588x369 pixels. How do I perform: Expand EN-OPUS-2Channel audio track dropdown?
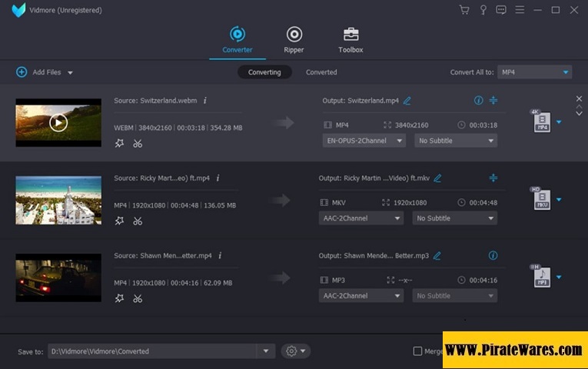(364, 141)
